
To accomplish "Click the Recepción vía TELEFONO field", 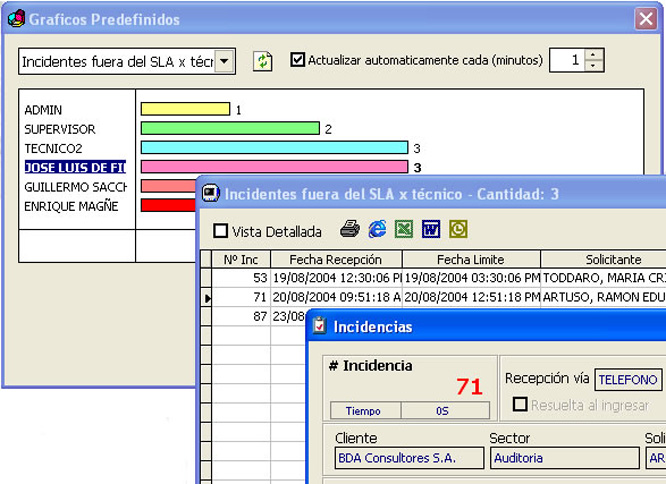I will coord(628,380).
